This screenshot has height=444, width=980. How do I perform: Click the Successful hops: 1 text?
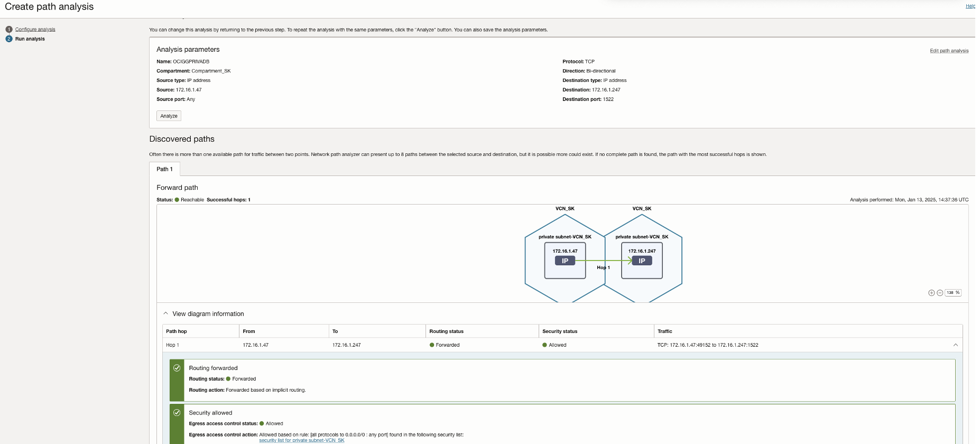click(228, 200)
